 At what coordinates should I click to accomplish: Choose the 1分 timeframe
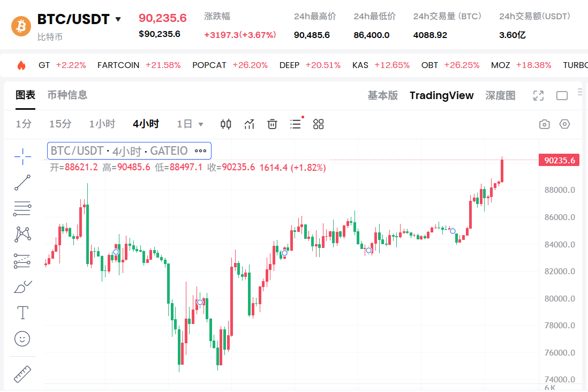(x=23, y=124)
